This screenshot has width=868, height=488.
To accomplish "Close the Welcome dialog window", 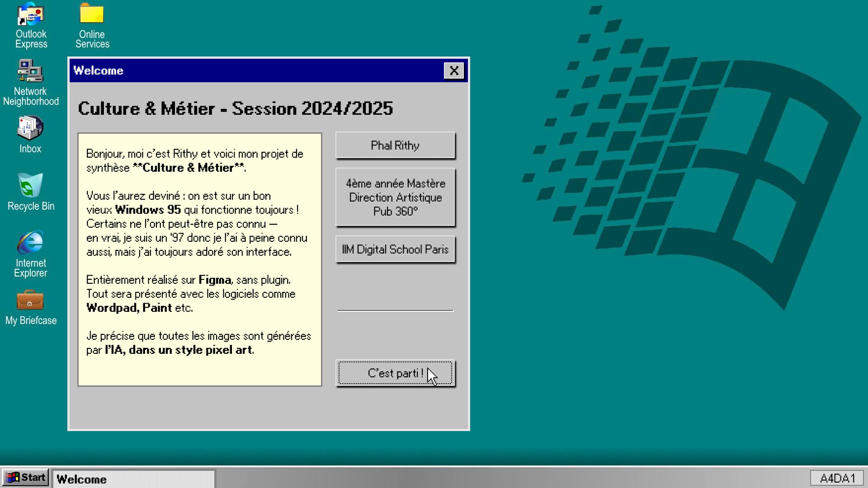I will [x=454, y=70].
